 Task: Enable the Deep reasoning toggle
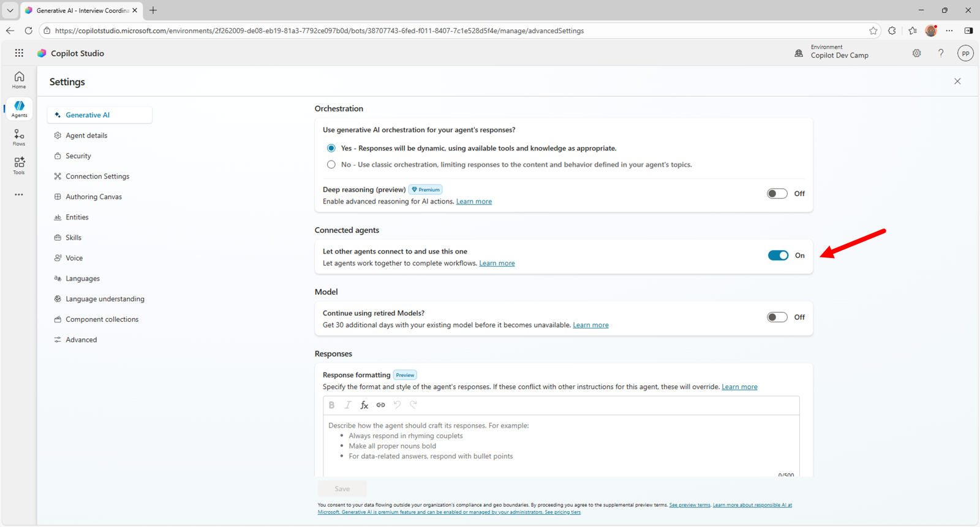tap(777, 194)
